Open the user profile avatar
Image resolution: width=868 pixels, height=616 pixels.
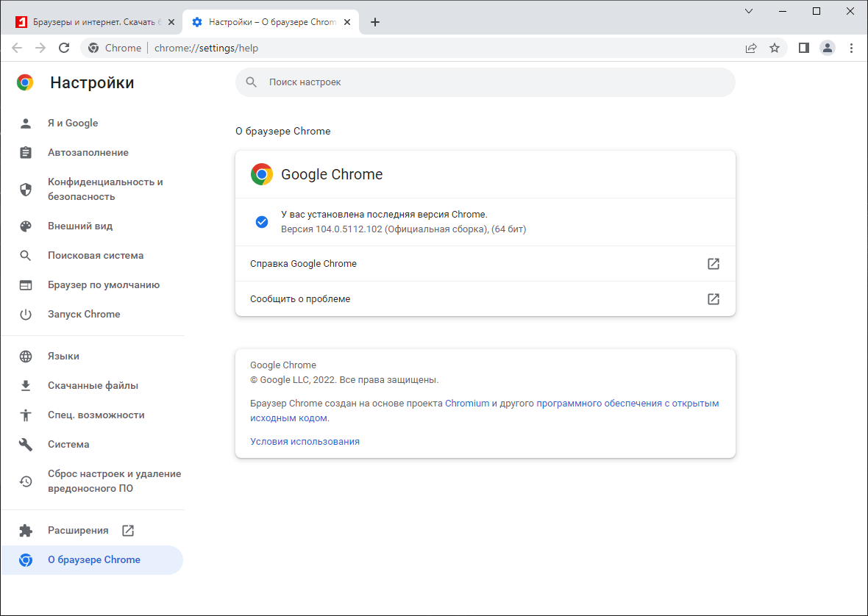tap(828, 48)
